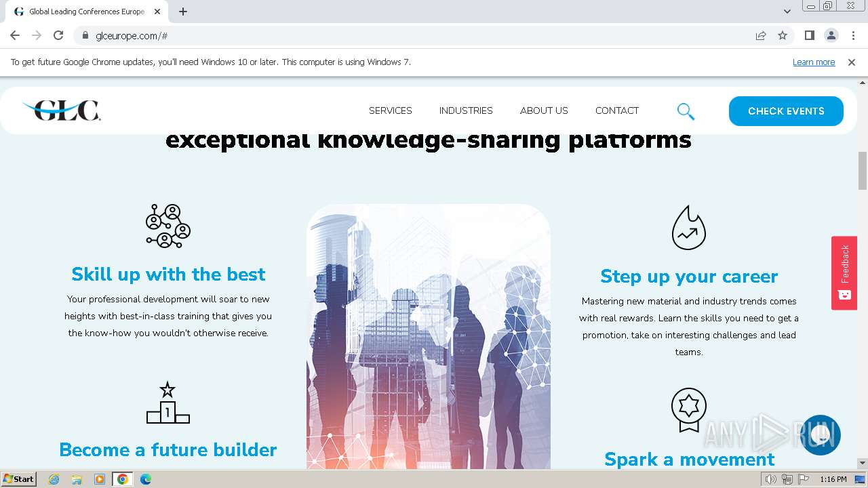Click the Skill up with the best heading
Viewport: 868px width, 488px height.
[168, 274]
